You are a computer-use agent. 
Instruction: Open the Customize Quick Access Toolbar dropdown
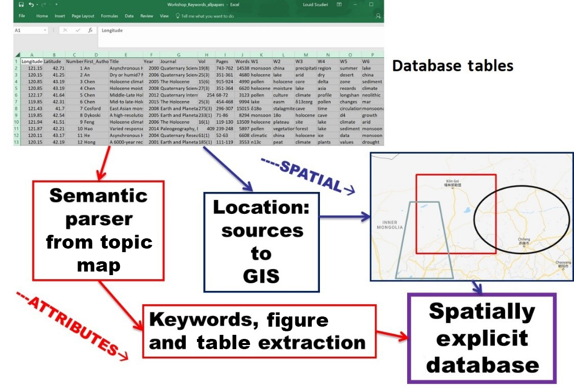click(x=56, y=5)
